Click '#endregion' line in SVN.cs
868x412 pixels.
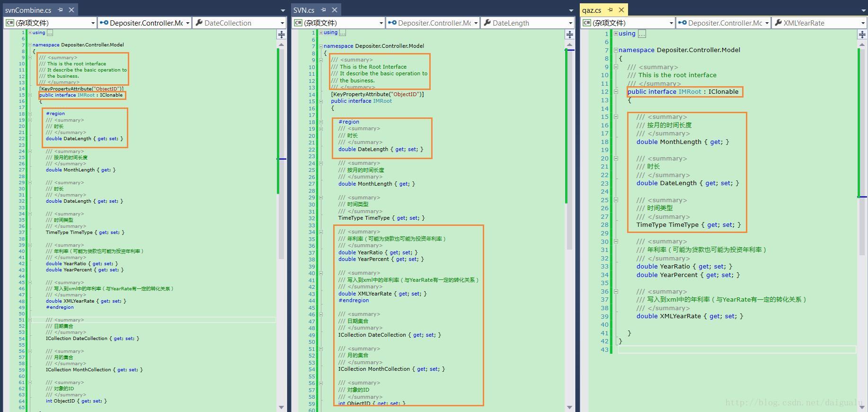(x=354, y=300)
